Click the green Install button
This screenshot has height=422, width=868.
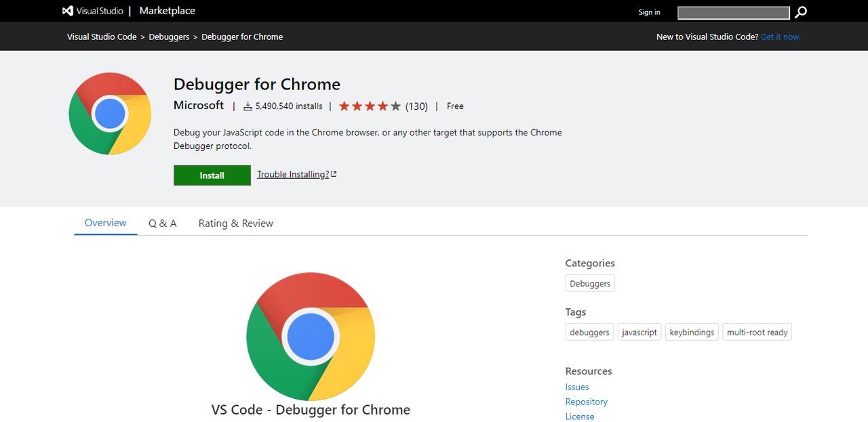click(212, 175)
